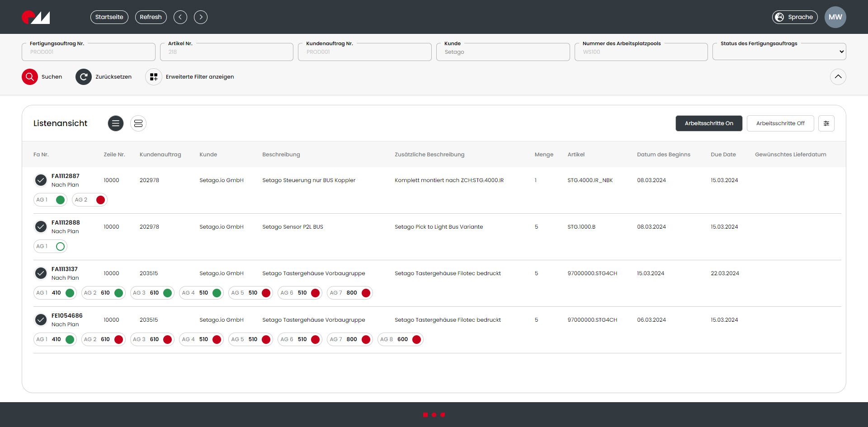
Task: Toggle the checkmark for order FA1112888
Action: point(41,227)
